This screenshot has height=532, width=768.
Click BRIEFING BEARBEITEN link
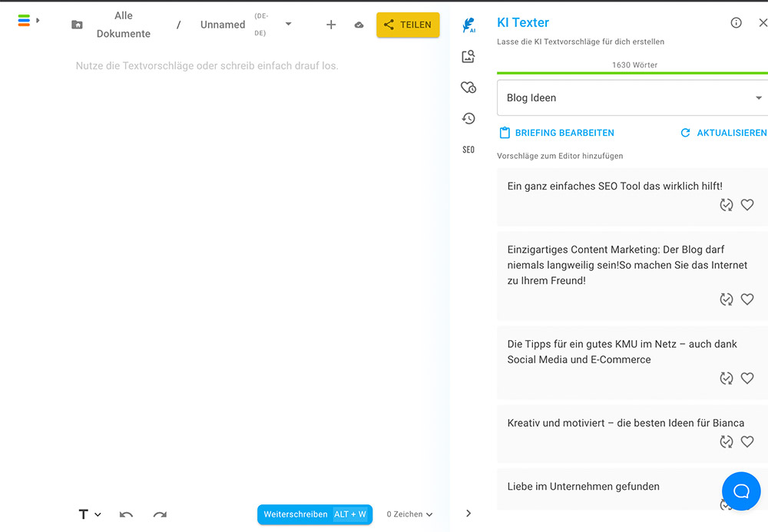pos(557,133)
